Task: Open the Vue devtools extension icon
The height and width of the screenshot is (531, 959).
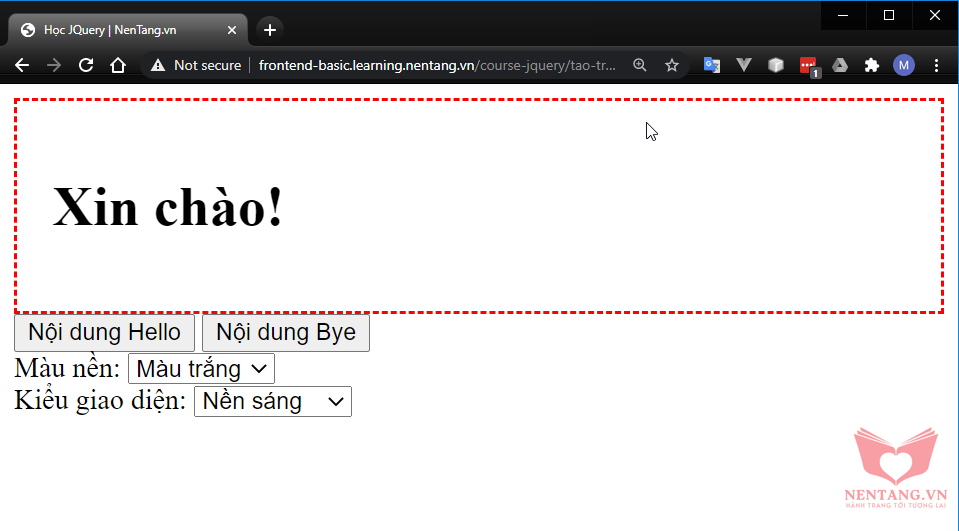Action: (x=744, y=65)
